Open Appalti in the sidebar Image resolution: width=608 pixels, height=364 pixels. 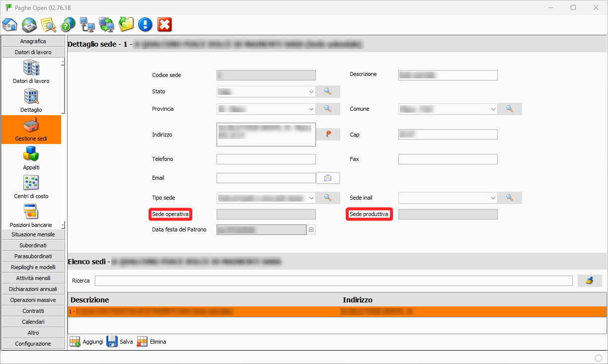click(31, 157)
